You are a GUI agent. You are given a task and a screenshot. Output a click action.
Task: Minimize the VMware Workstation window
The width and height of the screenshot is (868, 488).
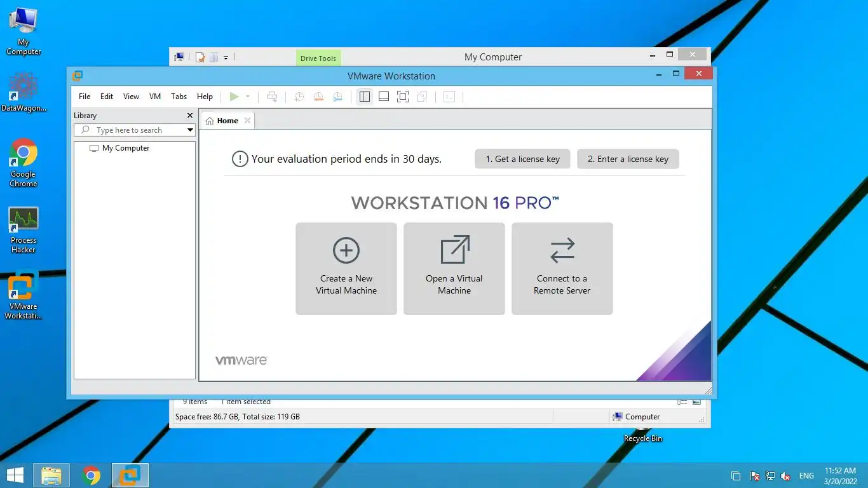pyautogui.click(x=658, y=74)
